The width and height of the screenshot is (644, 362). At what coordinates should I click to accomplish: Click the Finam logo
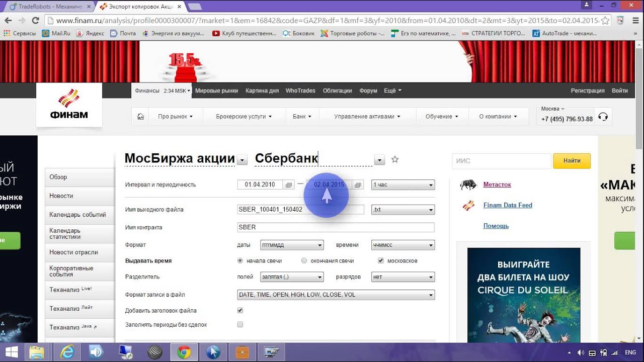tap(69, 104)
